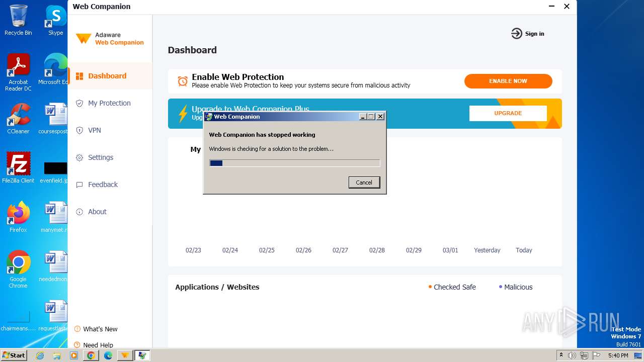Click Web Companion orange taskbar icon
The width and height of the screenshot is (644, 362).
coord(125,355)
